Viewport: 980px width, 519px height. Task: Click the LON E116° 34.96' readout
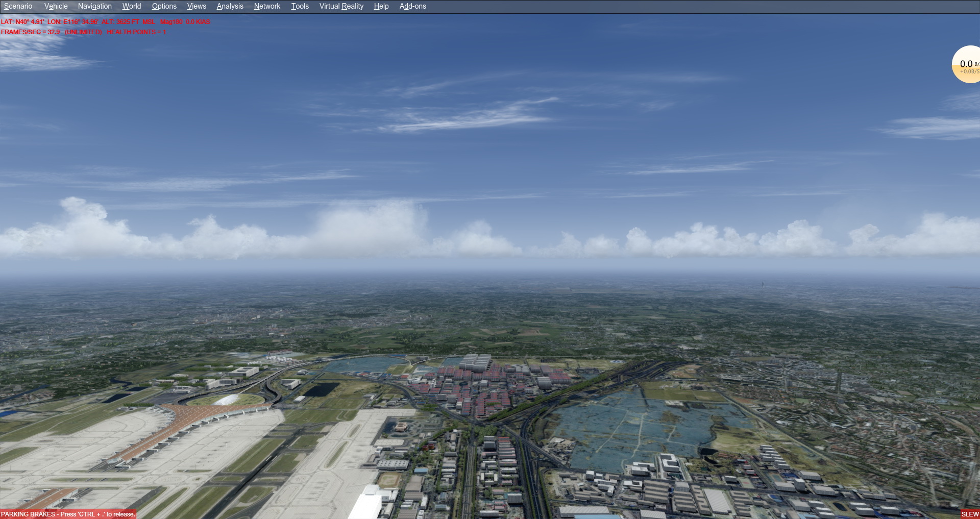[x=72, y=22]
